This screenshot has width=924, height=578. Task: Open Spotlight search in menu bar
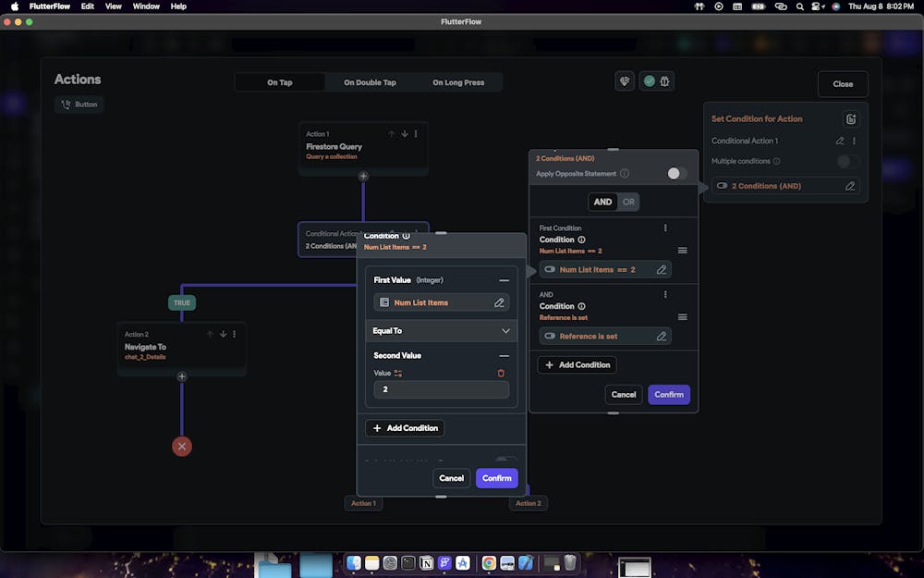tap(799, 6)
